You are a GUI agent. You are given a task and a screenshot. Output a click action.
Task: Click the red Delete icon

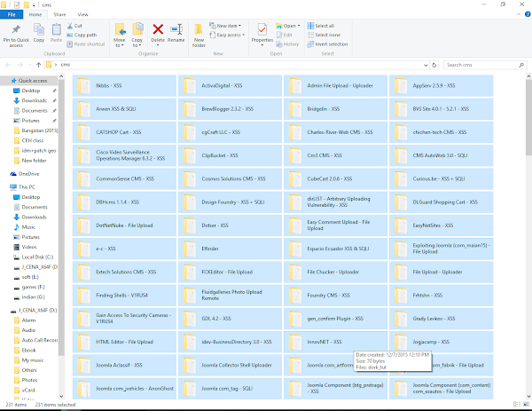158,29
